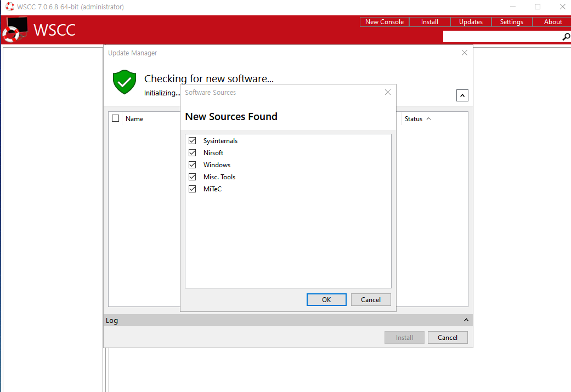Open the About menu

click(552, 22)
